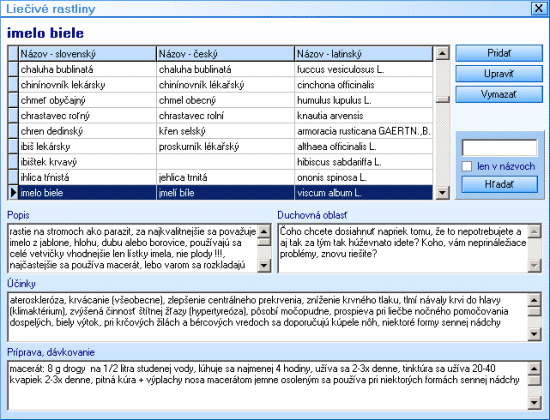
Task: Click the cell 'knautia arvensis'
Action: point(364,116)
